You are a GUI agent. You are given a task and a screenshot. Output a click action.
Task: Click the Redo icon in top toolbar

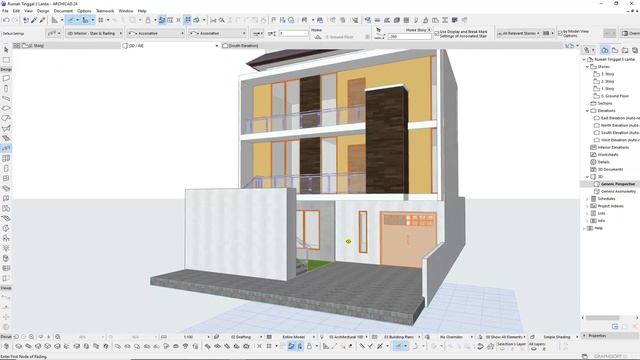15,20
